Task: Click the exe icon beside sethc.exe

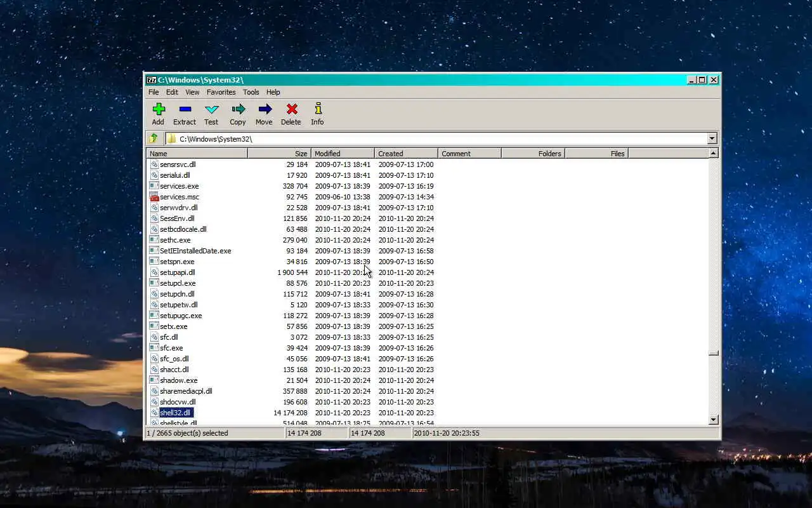Action: 154,240
